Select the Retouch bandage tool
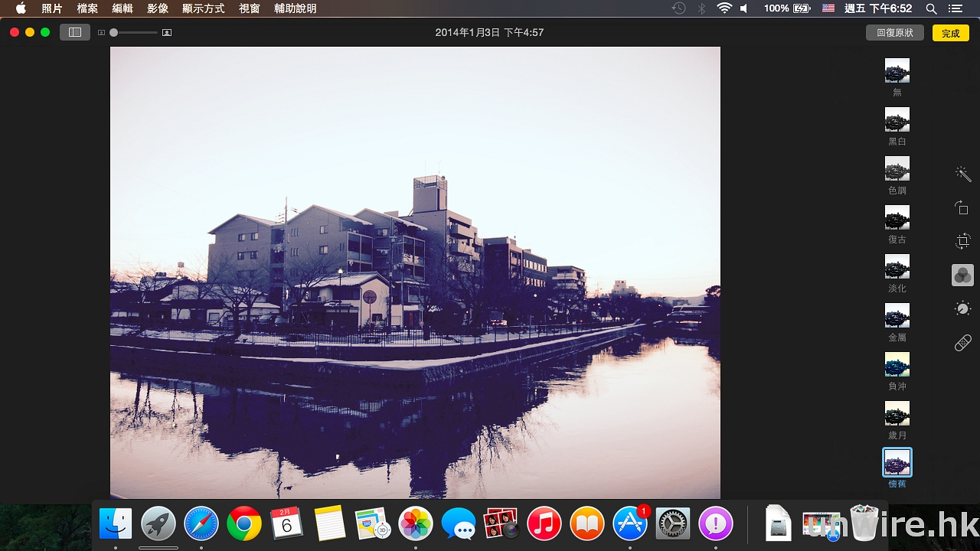The height and width of the screenshot is (551, 980). pos(962,343)
